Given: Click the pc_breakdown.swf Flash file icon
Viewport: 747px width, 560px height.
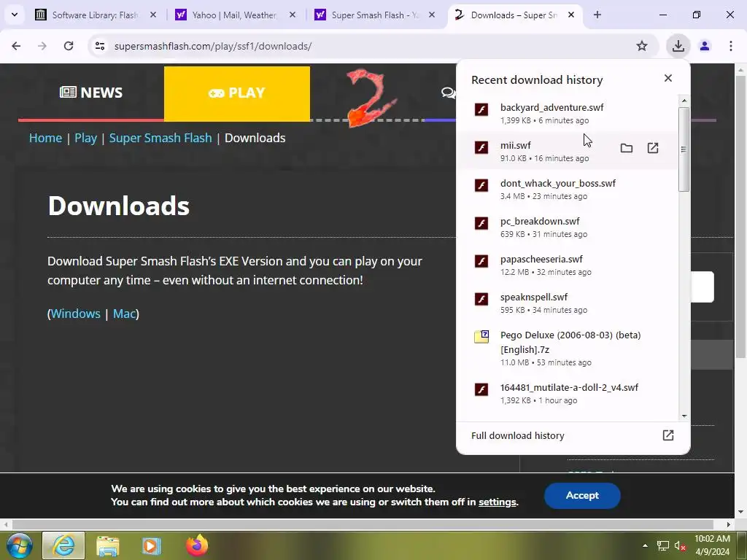Looking at the screenshot, I should click(x=481, y=223).
